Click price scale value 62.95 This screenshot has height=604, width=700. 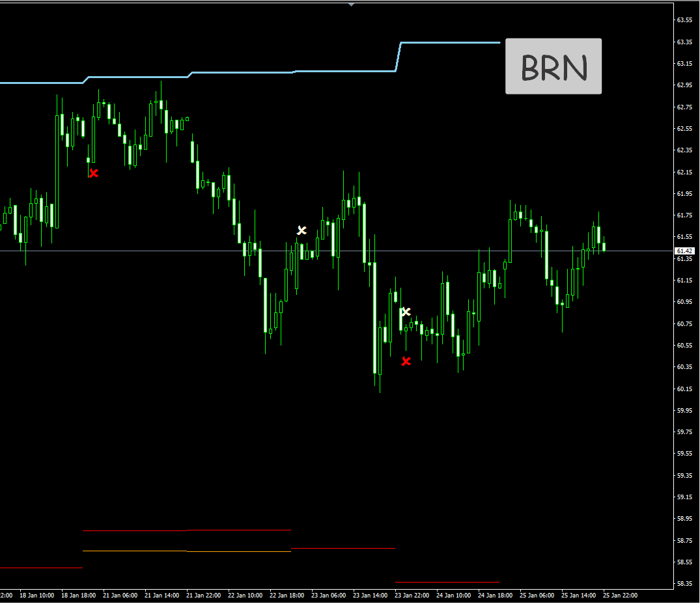[x=684, y=85]
